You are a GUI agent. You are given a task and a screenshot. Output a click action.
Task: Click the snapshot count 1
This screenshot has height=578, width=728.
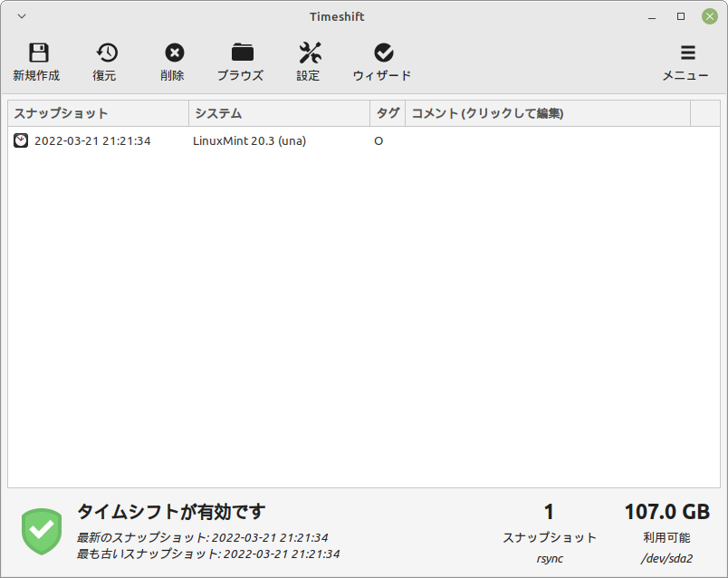click(x=549, y=512)
